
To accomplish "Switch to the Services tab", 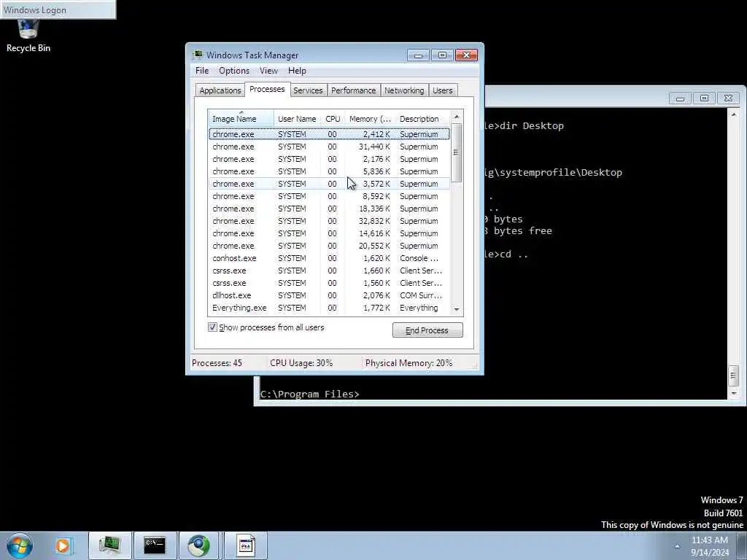I will pyautogui.click(x=308, y=90).
